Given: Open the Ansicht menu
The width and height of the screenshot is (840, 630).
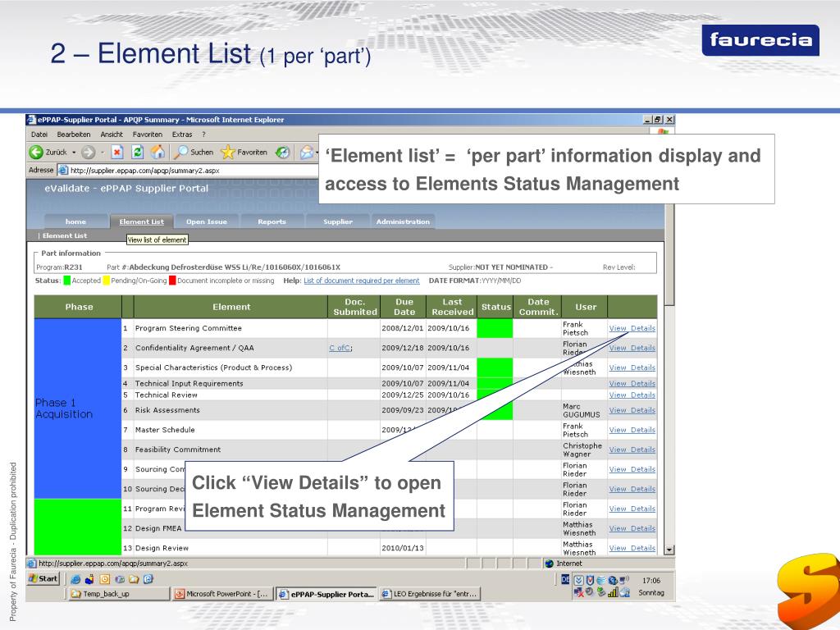Looking at the screenshot, I should 112,135.
